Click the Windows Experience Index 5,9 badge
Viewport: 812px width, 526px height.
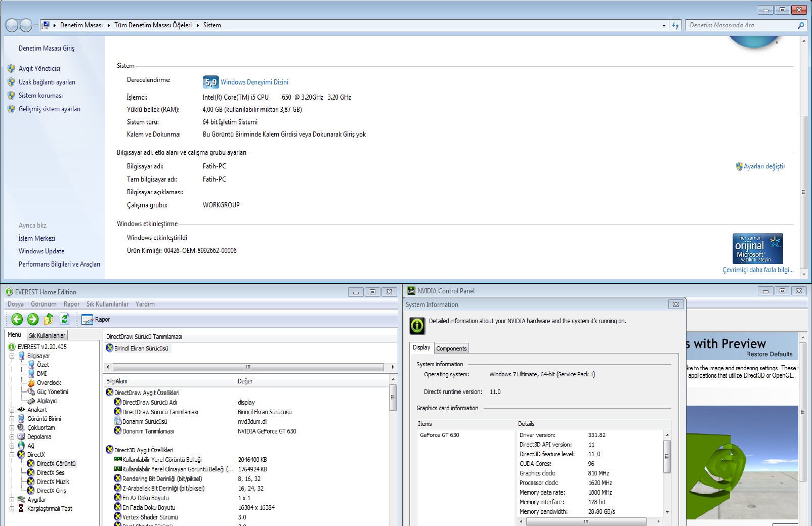pos(210,82)
